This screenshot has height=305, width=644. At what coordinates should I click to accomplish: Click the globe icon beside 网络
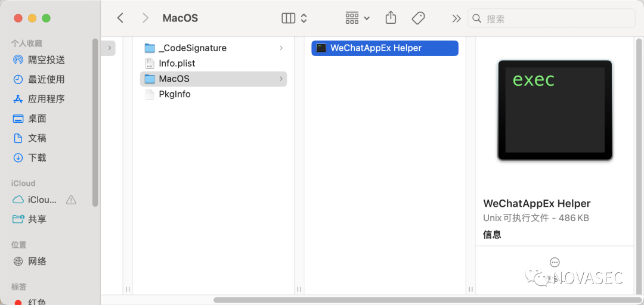(x=18, y=261)
